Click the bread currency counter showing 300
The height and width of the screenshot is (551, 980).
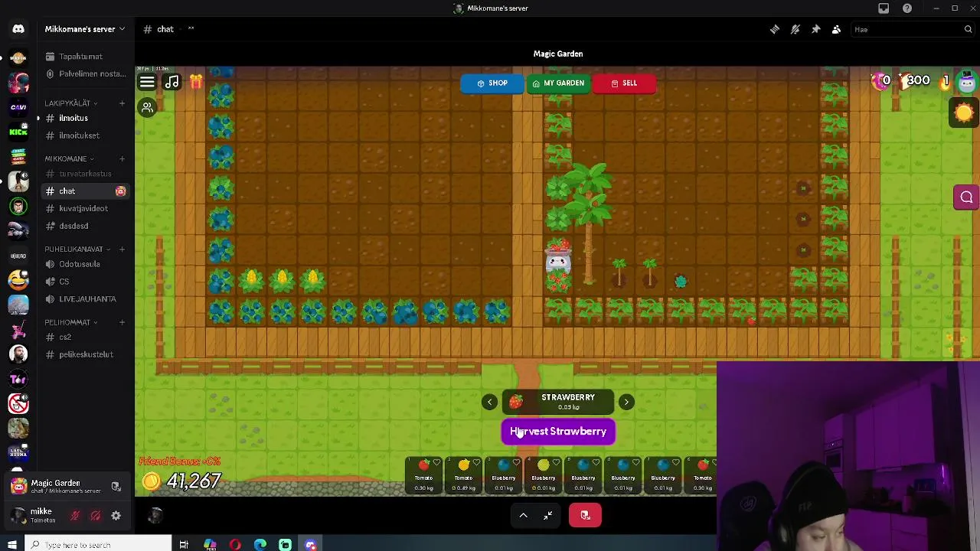[x=914, y=80]
